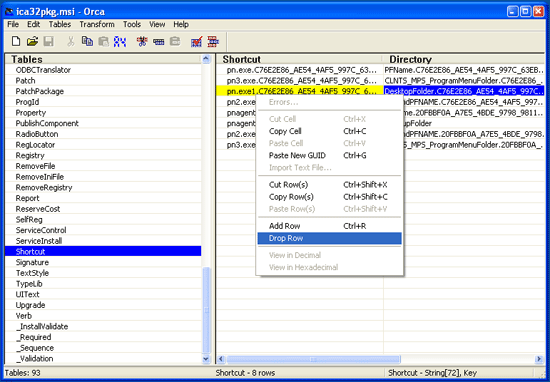Open the Transform menu
550x382 pixels.
97,24
